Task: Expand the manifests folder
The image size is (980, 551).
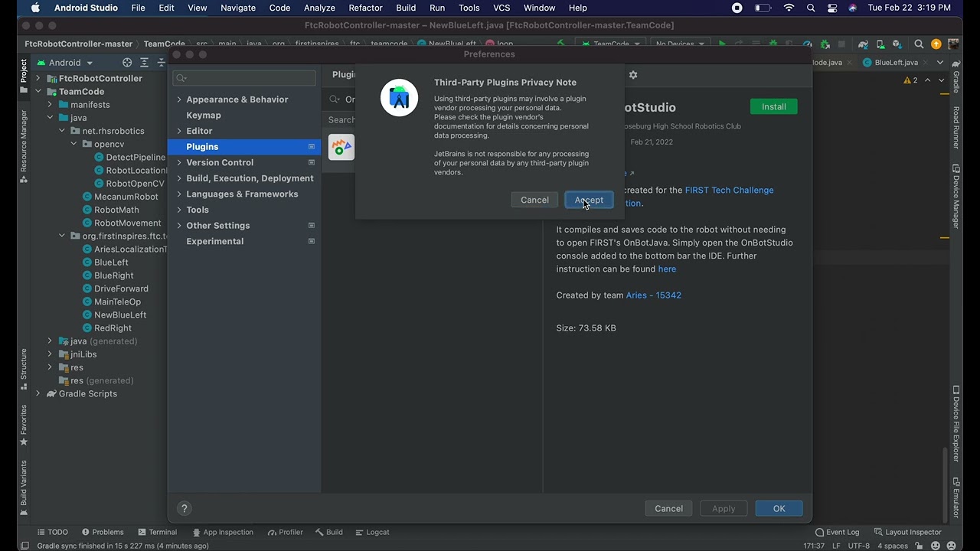Action: pos(50,105)
